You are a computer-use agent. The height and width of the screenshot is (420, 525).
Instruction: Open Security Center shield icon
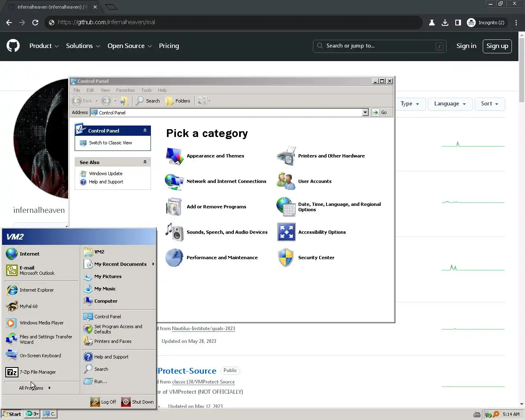[x=286, y=258]
